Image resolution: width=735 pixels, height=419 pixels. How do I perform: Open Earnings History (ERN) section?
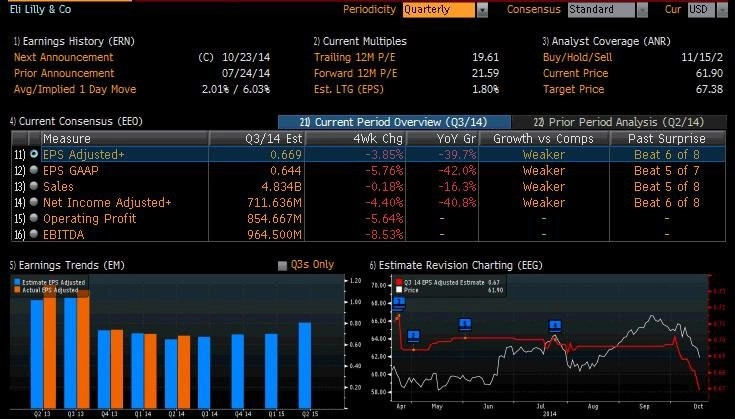click(74, 41)
